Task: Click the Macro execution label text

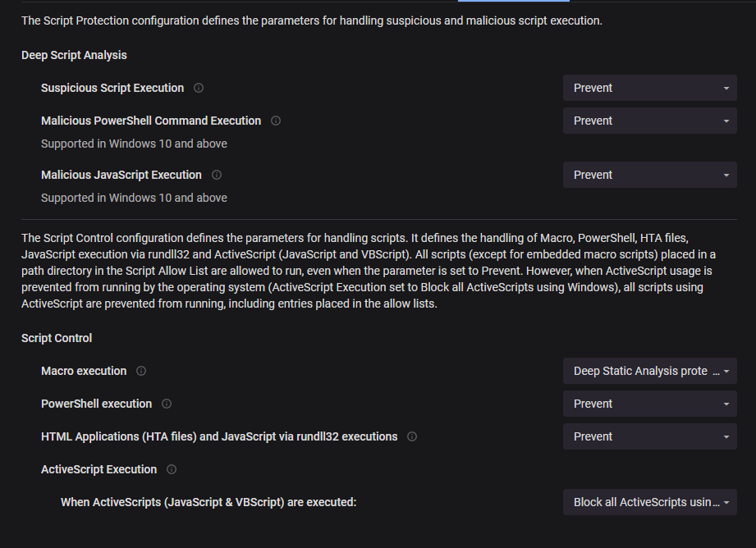Action: point(84,371)
